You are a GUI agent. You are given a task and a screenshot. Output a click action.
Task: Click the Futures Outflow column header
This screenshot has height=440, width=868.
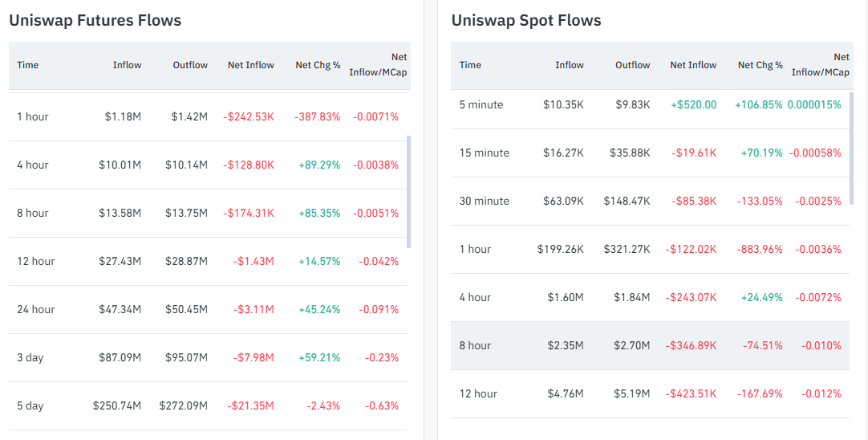click(x=190, y=65)
